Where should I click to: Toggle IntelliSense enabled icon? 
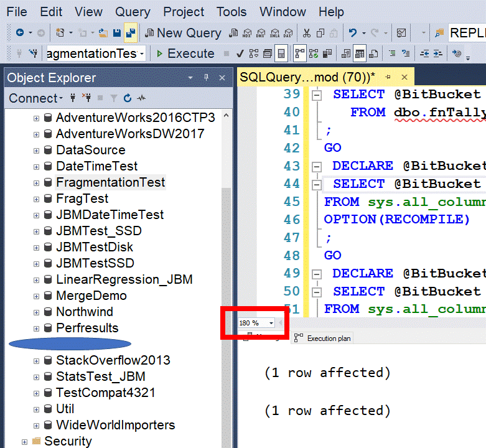pos(281,54)
